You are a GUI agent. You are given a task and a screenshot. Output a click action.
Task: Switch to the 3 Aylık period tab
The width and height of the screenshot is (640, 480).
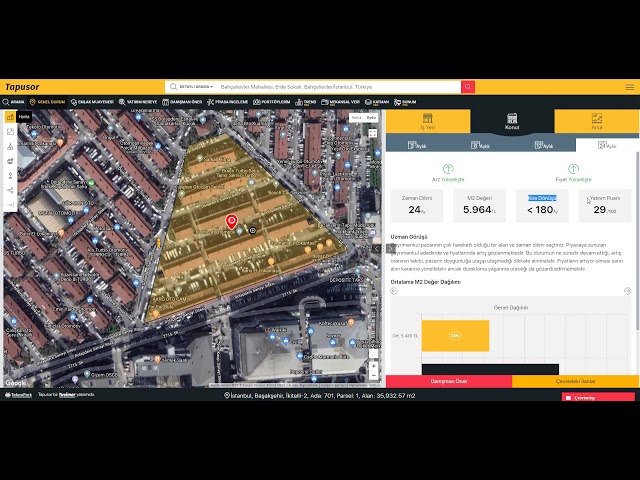pyautogui.click(x=417, y=145)
